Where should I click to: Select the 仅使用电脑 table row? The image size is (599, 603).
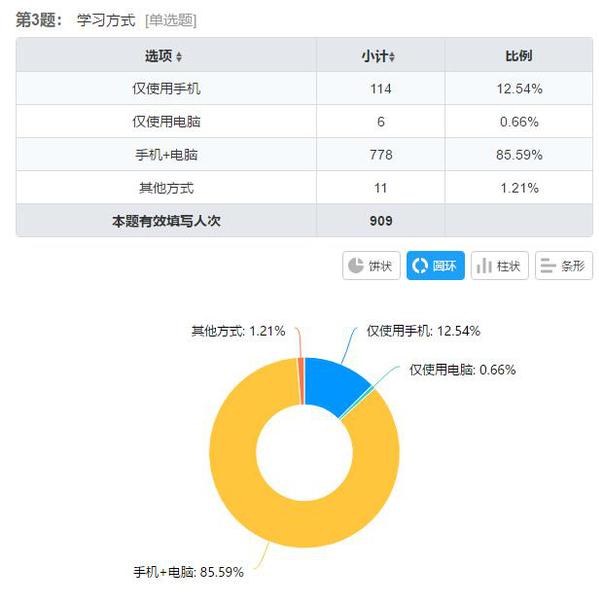click(304, 122)
